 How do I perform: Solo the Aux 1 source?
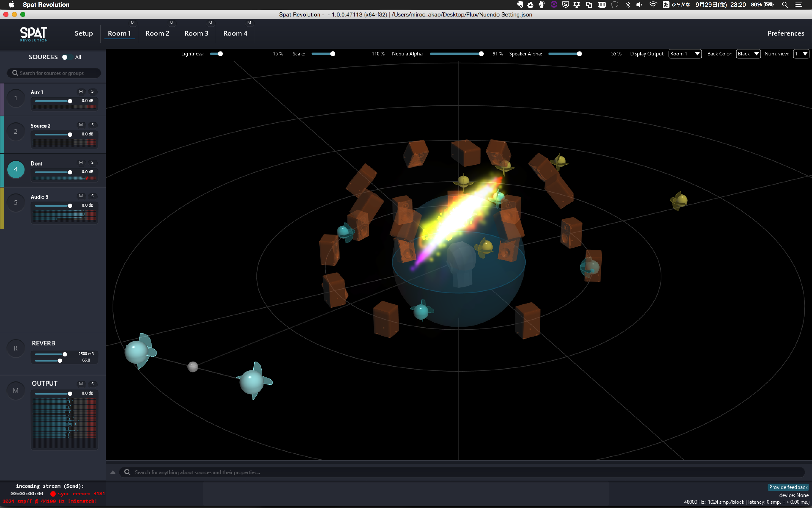93,91
